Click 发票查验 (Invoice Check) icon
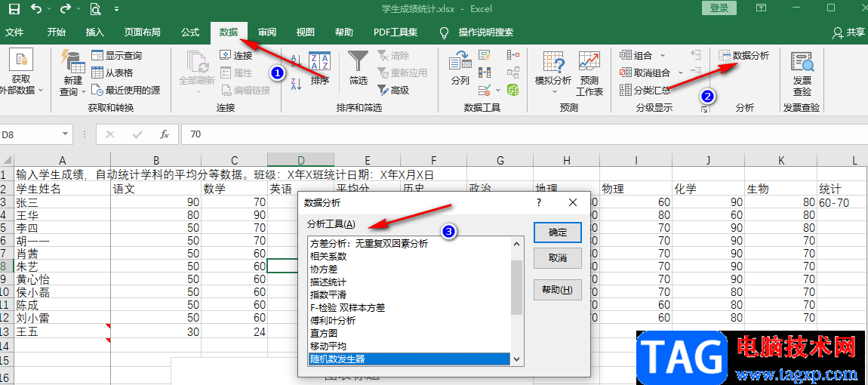This screenshot has width=868, height=385. 802,72
